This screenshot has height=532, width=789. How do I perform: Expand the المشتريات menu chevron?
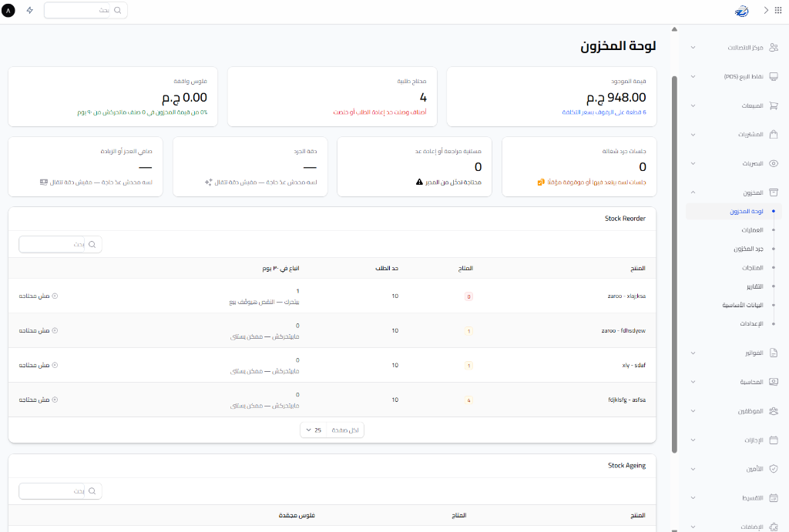point(693,134)
